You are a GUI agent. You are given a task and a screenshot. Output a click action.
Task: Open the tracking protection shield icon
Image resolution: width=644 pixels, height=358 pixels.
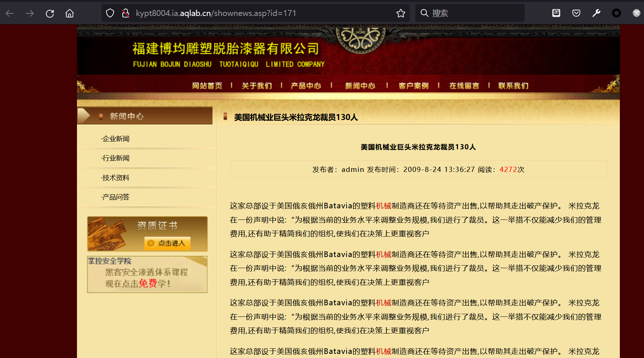110,13
